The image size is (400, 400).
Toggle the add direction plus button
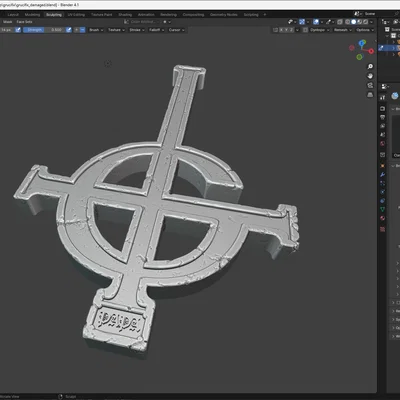pyautogui.click(x=77, y=30)
